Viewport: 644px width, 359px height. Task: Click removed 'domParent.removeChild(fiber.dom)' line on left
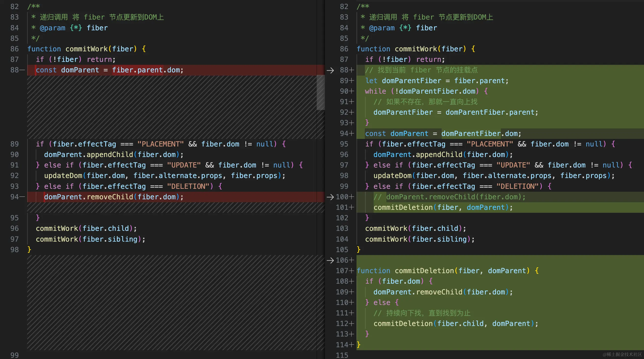[x=114, y=197]
